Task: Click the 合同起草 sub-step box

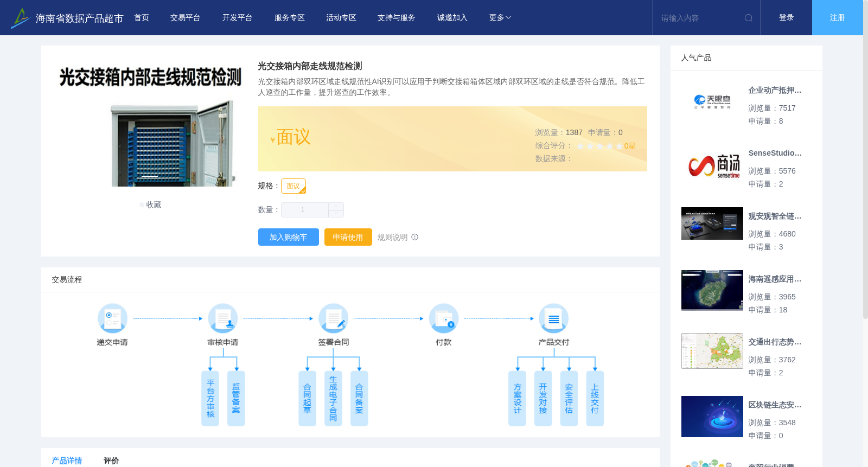Action: [308, 399]
